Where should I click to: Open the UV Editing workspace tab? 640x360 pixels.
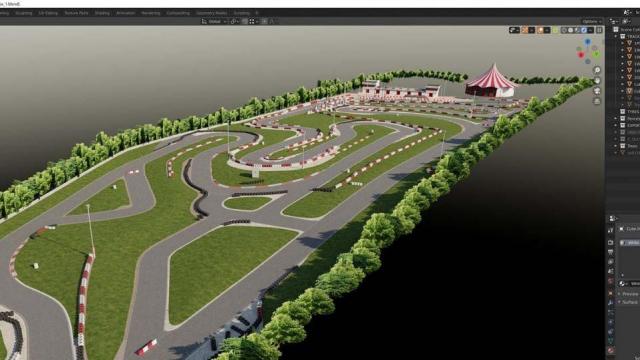[48, 13]
